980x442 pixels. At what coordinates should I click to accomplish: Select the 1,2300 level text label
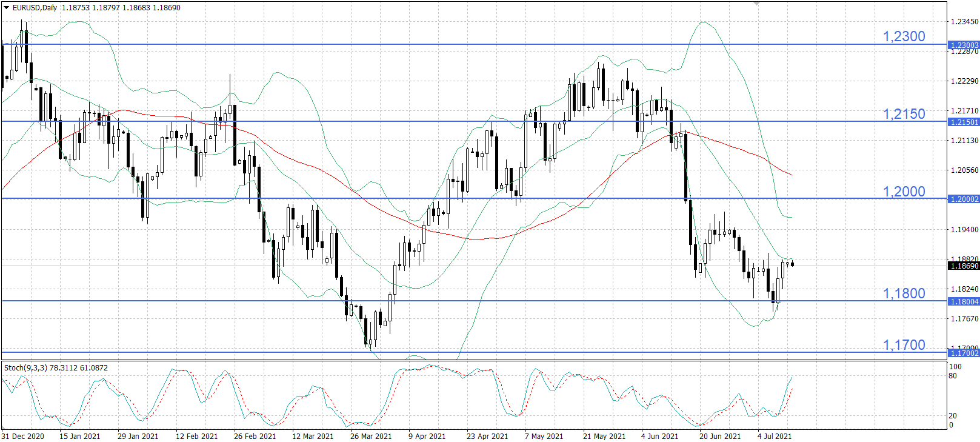(x=904, y=36)
